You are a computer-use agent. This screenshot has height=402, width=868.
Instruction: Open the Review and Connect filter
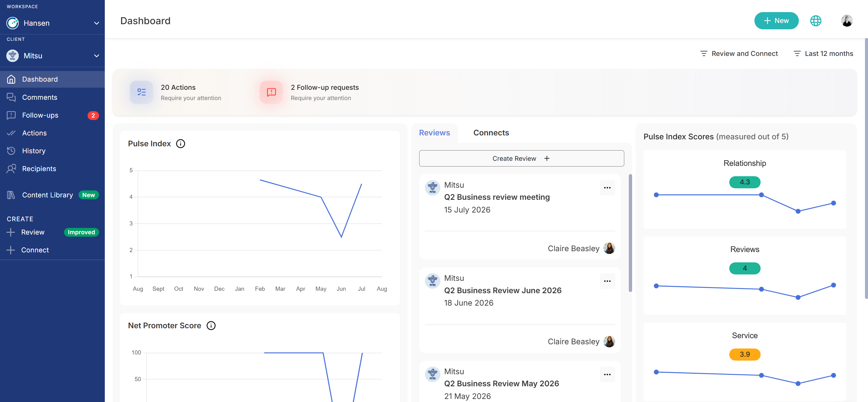(x=739, y=53)
